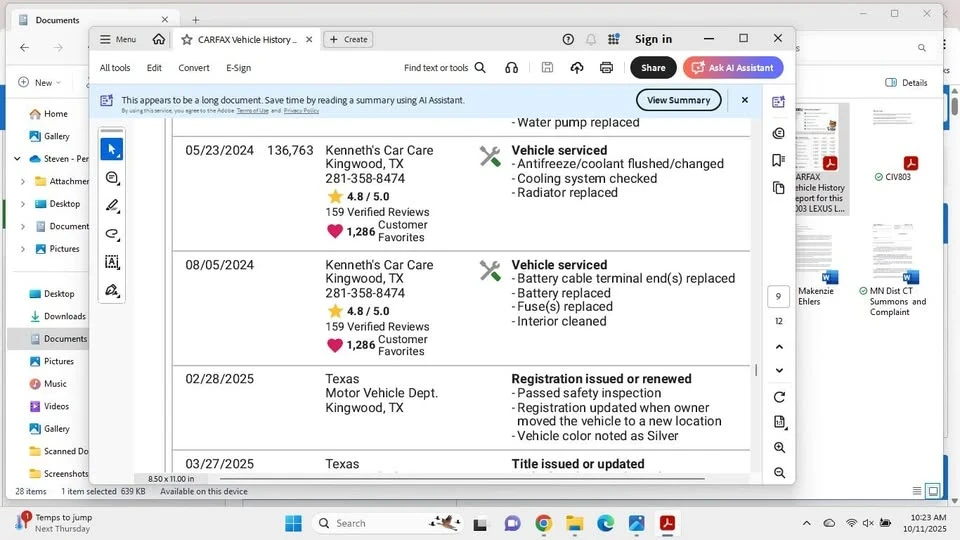
Task: Open the page thumbnails copy icon
Action: tap(778, 188)
